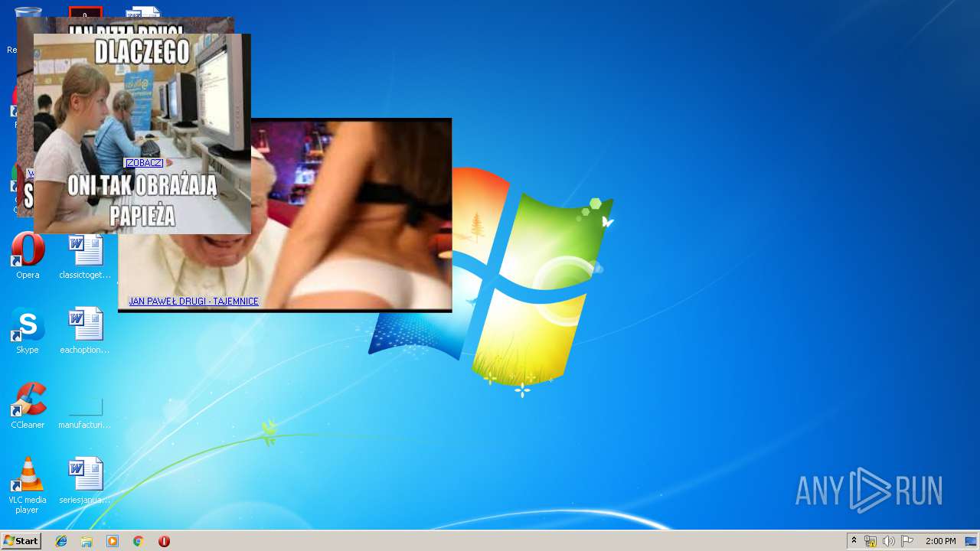Show hidden system tray icons
Viewport: 980px width, 551px height.
(854, 541)
